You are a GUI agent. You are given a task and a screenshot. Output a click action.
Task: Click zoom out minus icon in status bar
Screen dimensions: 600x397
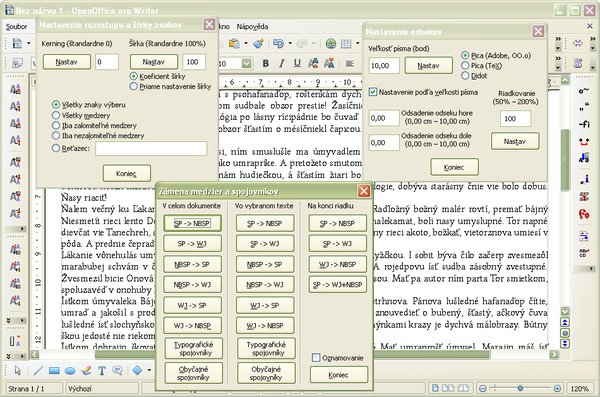pos(483,389)
